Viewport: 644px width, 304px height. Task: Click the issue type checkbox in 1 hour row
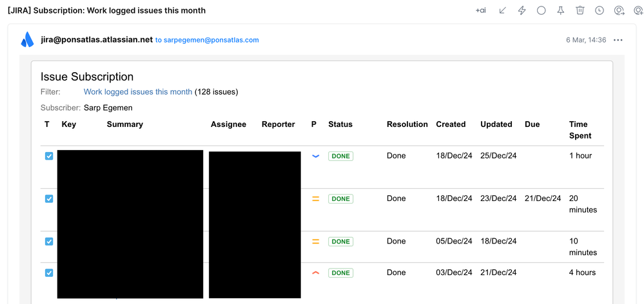tap(49, 157)
